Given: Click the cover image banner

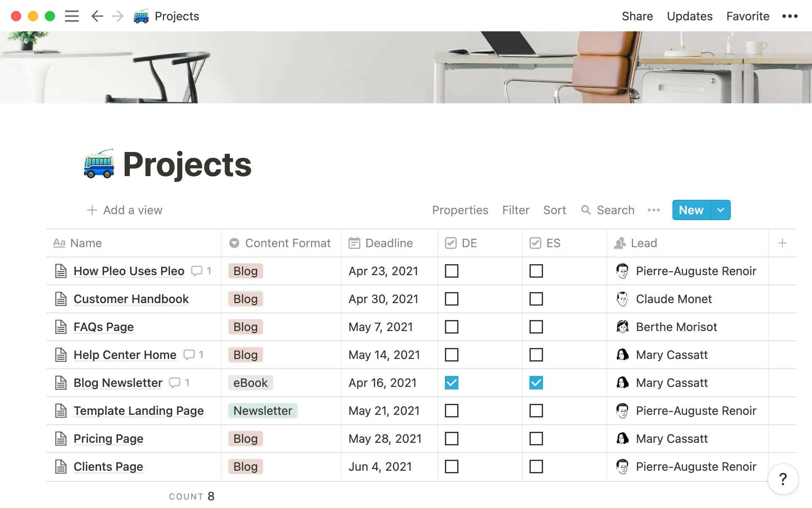Looking at the screenshot, I should (406, 67).
